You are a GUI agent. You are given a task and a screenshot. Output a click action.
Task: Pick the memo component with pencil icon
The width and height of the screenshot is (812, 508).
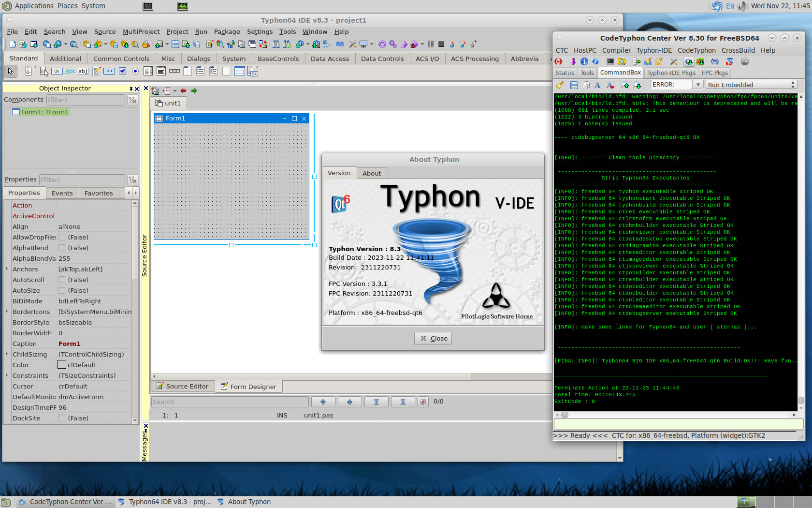(97, 71)
